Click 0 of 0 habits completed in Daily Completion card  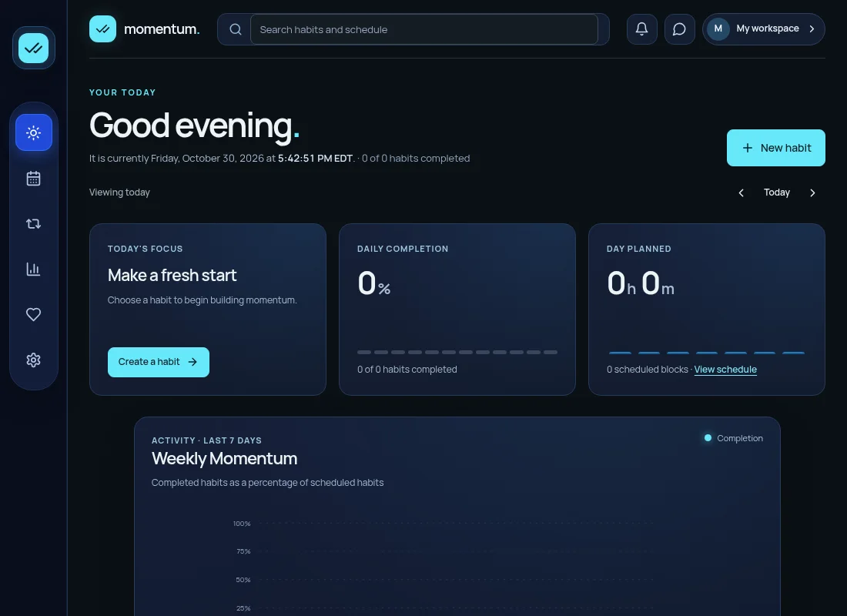click(x=407, y=370)
